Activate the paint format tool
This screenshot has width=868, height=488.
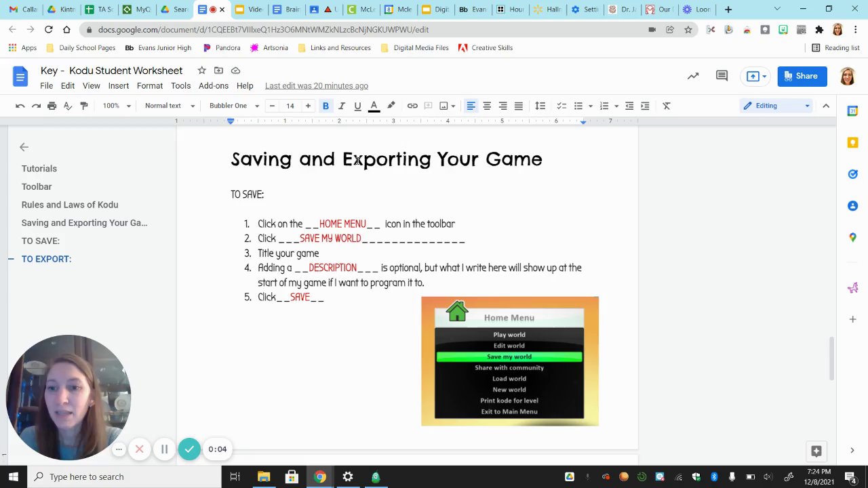[x=84, y=106]
